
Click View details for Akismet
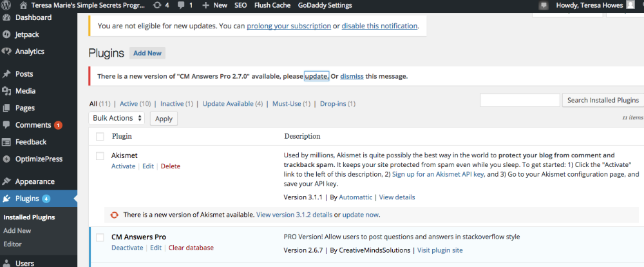[397, 197]
